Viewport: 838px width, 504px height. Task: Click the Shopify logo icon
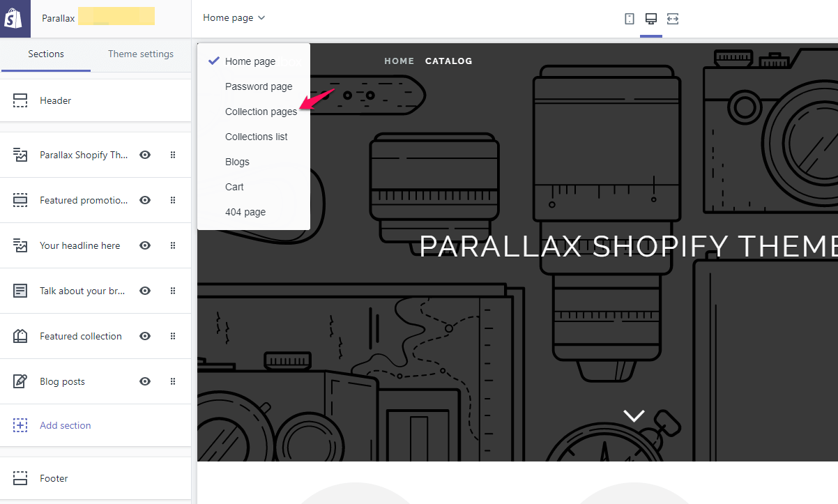click(x=15, y=19)
